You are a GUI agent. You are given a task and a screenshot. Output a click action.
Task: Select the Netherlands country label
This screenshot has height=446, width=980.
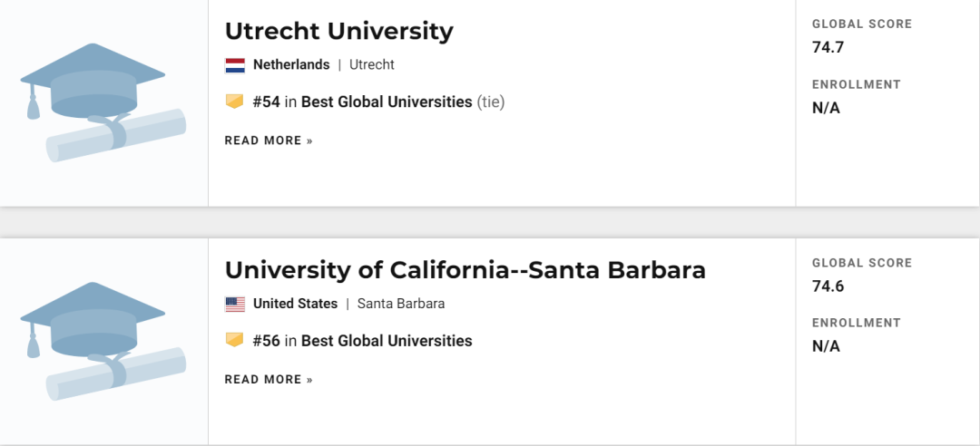point(291,65)
